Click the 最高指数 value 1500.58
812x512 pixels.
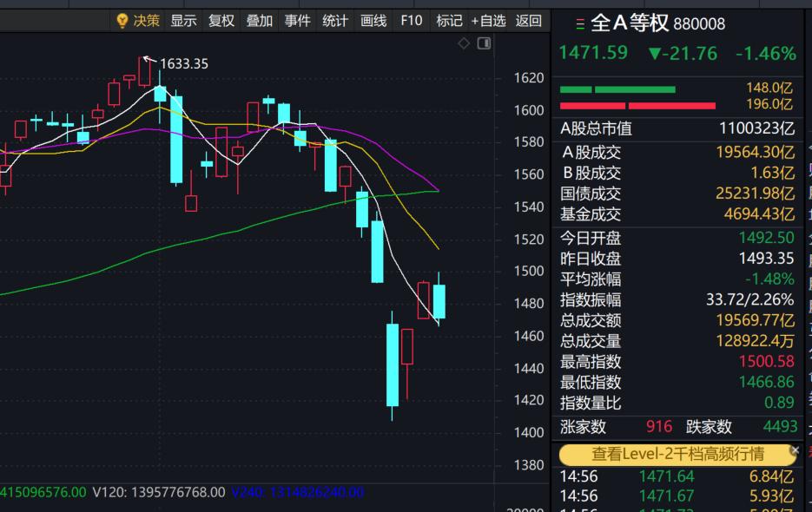[767, 361]
